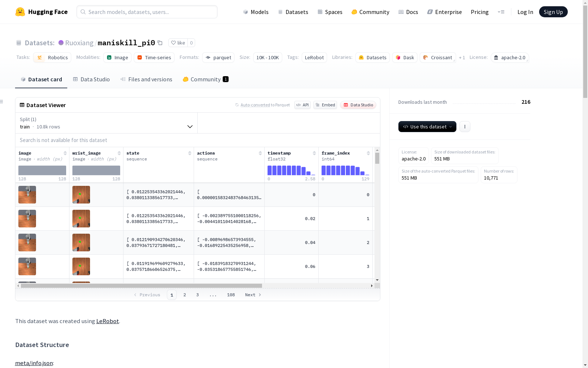Jump to page 108
This screenshot has height=368, width=588.
[x=231, y=295]
